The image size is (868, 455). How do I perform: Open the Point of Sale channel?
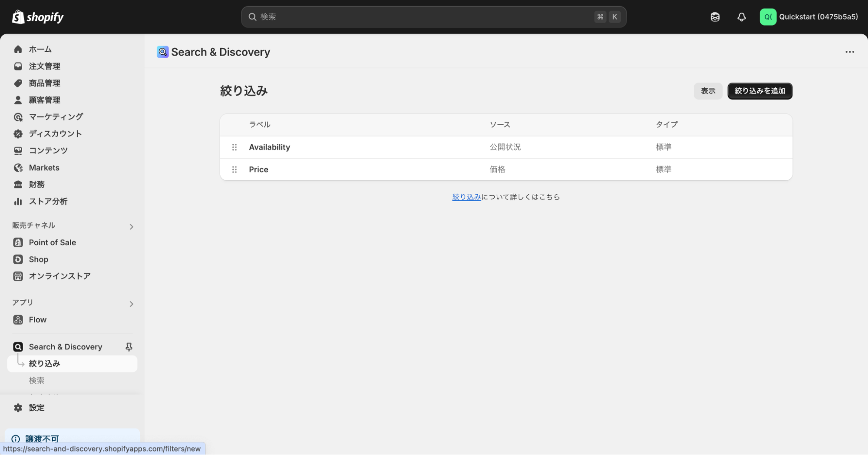pyautogui.click(x=52, y=242)
